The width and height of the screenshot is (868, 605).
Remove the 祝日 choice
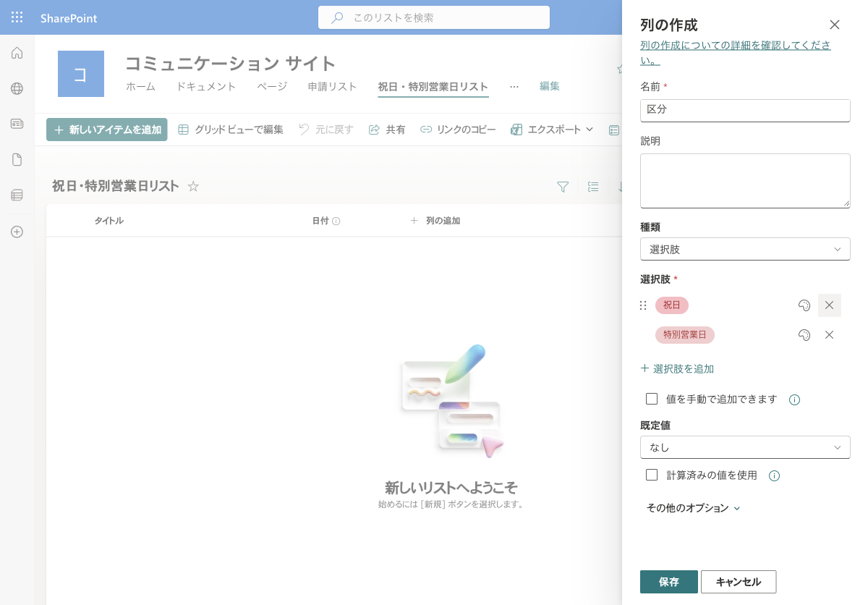click(x=830, y=305)
